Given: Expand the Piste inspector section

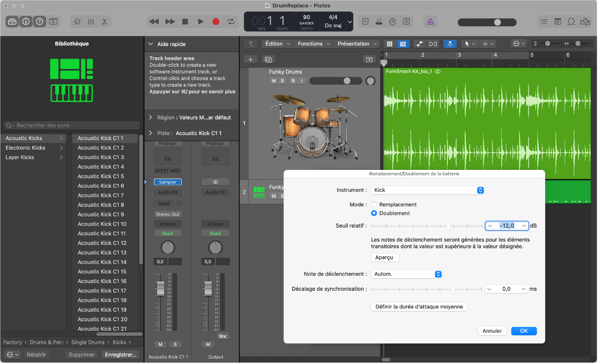Looking at the screenshot, I should [x=151, y=133].
